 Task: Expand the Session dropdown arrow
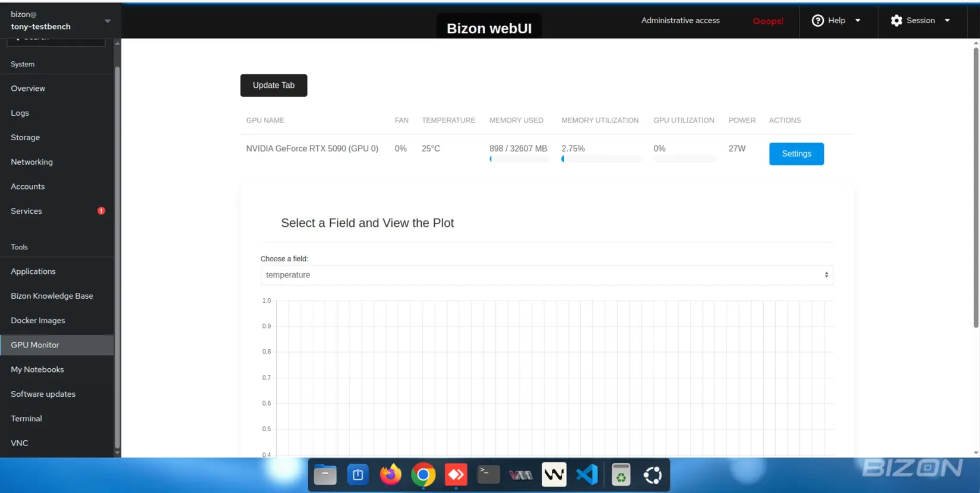(x=947, y=20)
